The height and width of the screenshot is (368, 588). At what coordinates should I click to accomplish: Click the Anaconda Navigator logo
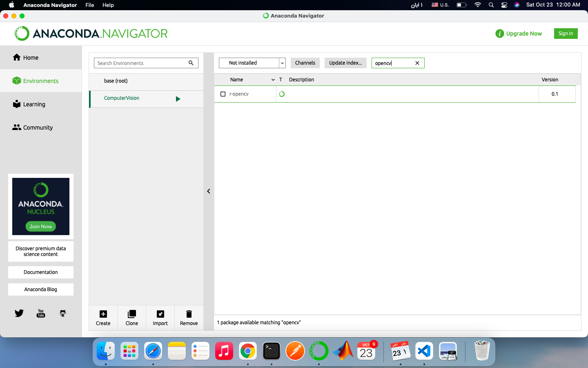[x=91, y=34]
